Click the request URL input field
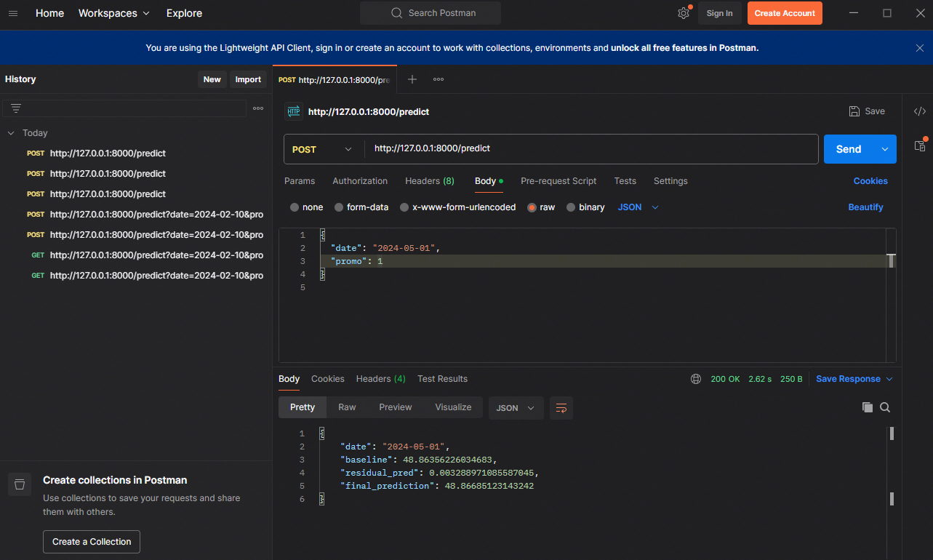Screen dimensions: 933x560 (591, 149)
